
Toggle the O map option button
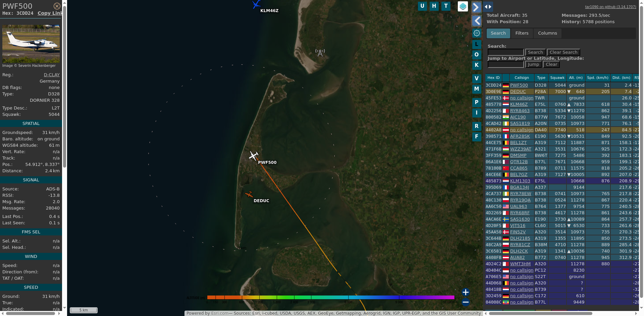point(477,55)
